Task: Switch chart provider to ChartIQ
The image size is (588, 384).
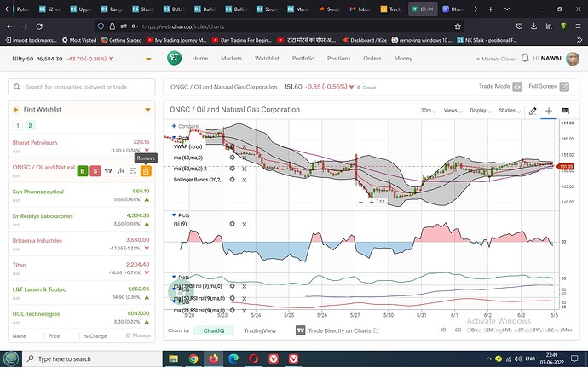Action: [214, 330]
